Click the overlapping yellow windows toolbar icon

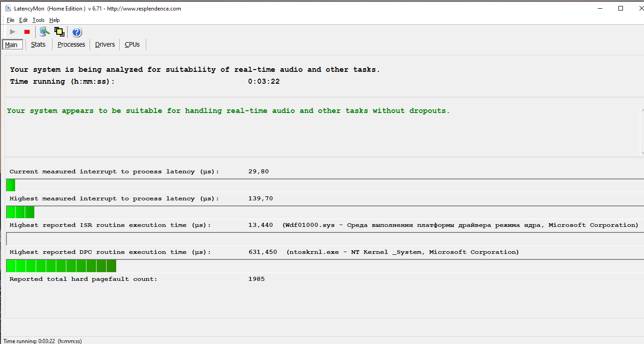tap(59, 32)
